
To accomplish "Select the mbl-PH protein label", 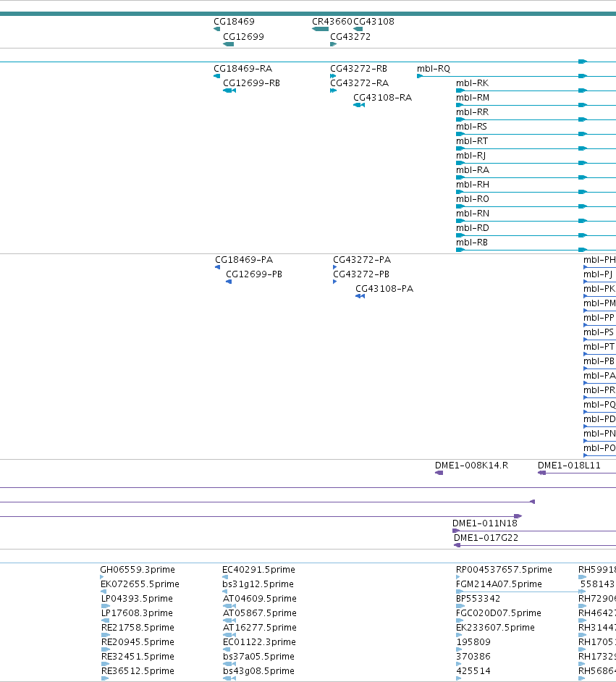I will tap(599, 260).
